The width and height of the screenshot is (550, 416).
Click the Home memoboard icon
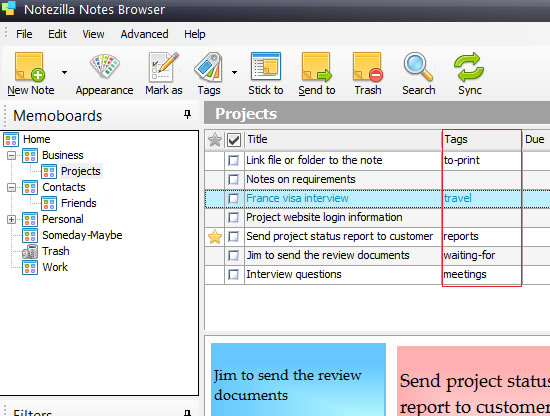coord(11,139)
